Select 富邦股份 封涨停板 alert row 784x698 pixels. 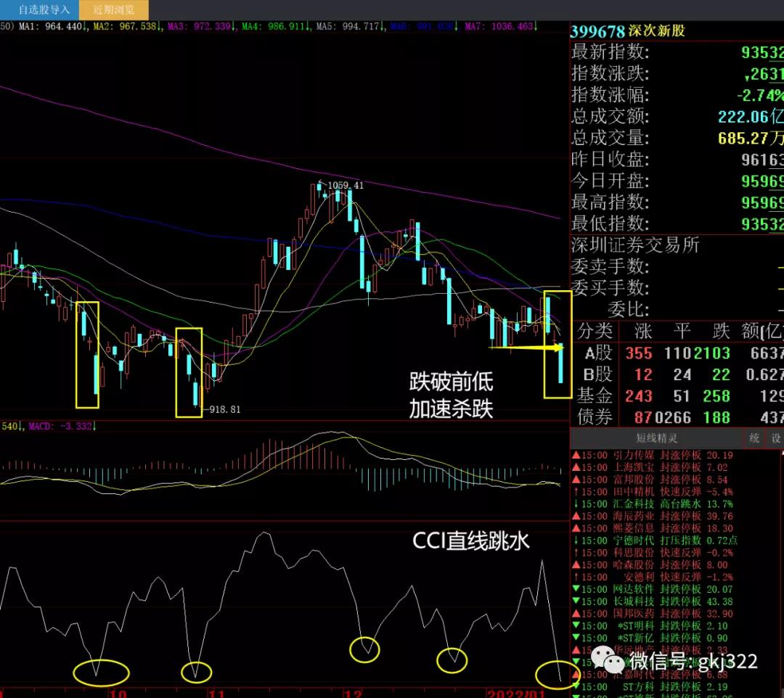click(x=650, y=480)
